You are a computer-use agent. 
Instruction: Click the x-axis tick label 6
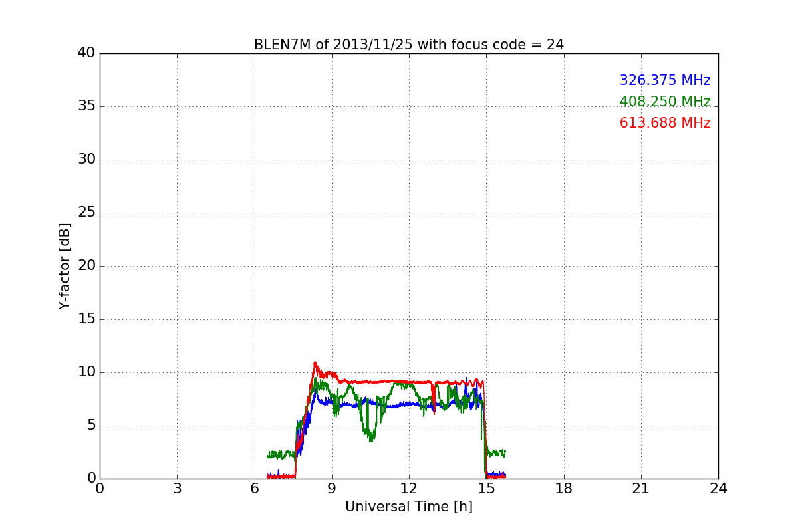coord(254,489)
